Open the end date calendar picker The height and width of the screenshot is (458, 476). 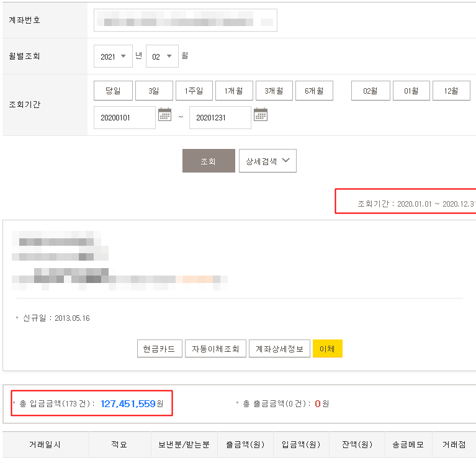pos(261,114)
